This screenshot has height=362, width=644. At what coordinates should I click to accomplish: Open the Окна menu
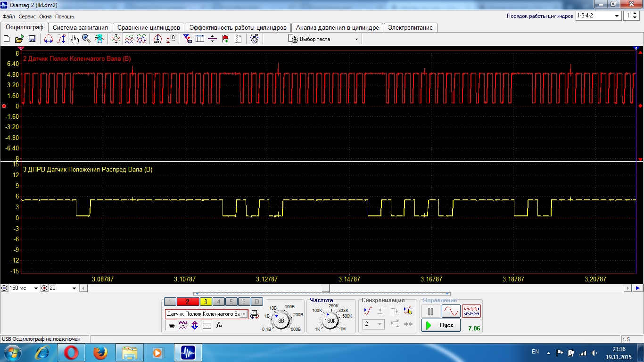tap(45, 16)
